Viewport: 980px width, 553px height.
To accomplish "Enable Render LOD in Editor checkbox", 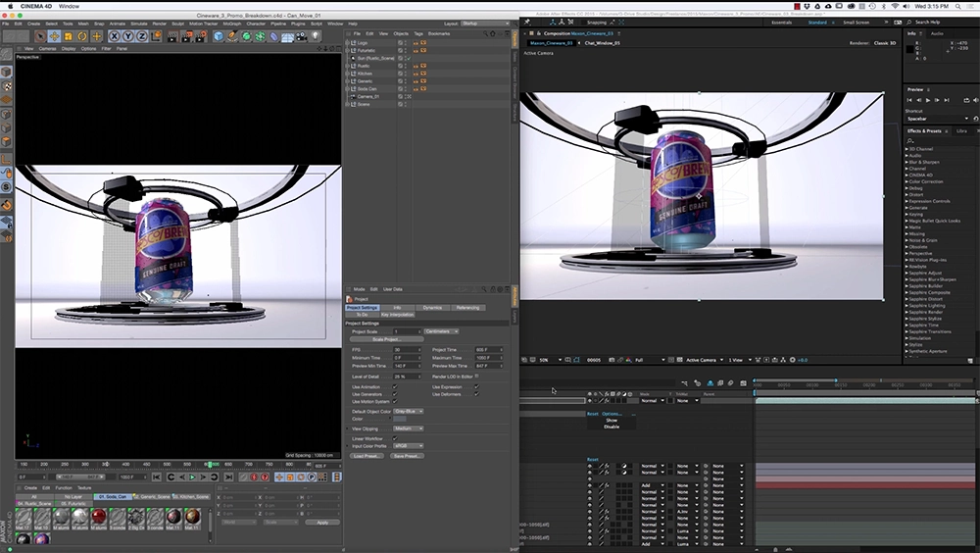I will tap(476, 376).
